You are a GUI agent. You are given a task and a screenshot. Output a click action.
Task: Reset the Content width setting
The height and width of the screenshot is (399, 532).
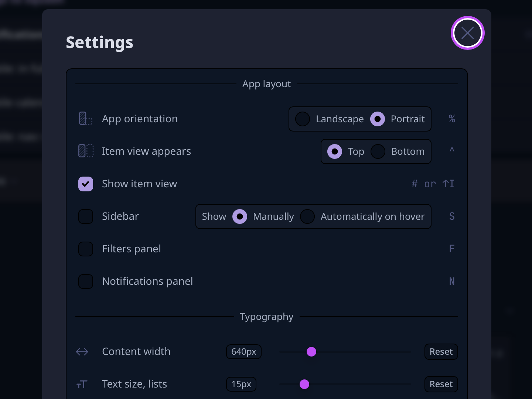[x=441, y=352]
